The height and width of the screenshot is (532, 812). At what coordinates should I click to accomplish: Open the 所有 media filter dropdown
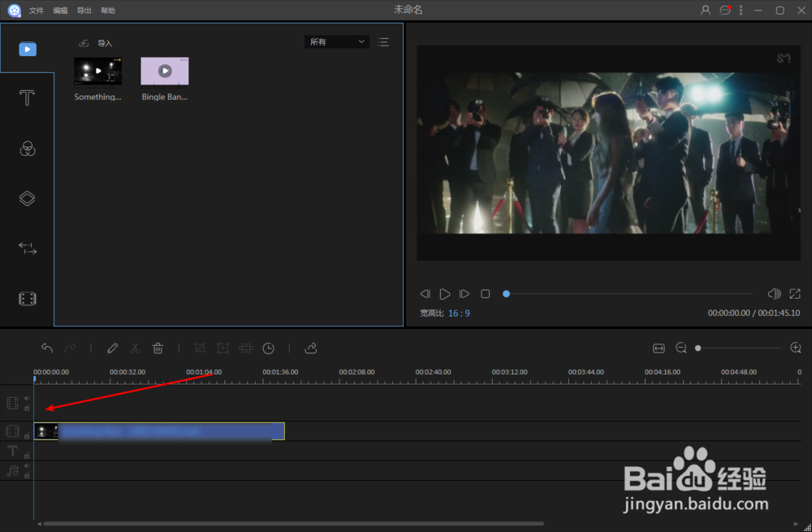[337, 41]
